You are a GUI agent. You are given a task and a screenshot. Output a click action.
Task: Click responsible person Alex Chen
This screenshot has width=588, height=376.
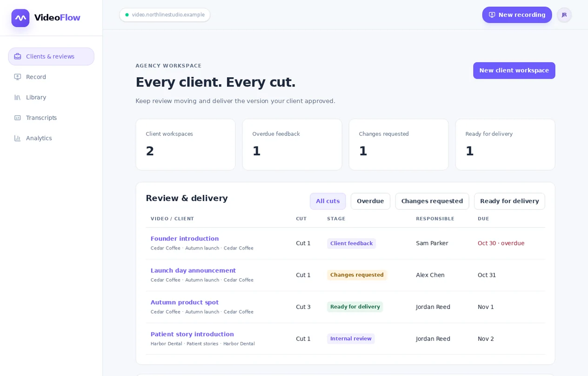pos(430,275)
